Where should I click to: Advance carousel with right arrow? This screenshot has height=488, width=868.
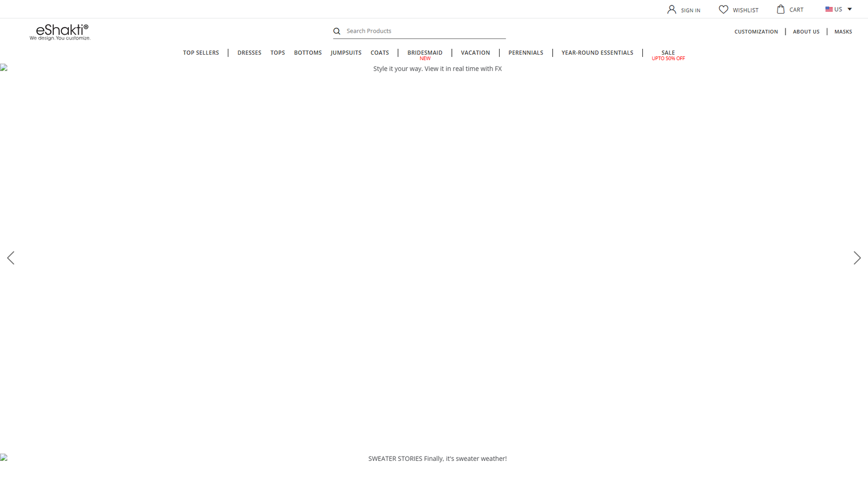point(857,258)
